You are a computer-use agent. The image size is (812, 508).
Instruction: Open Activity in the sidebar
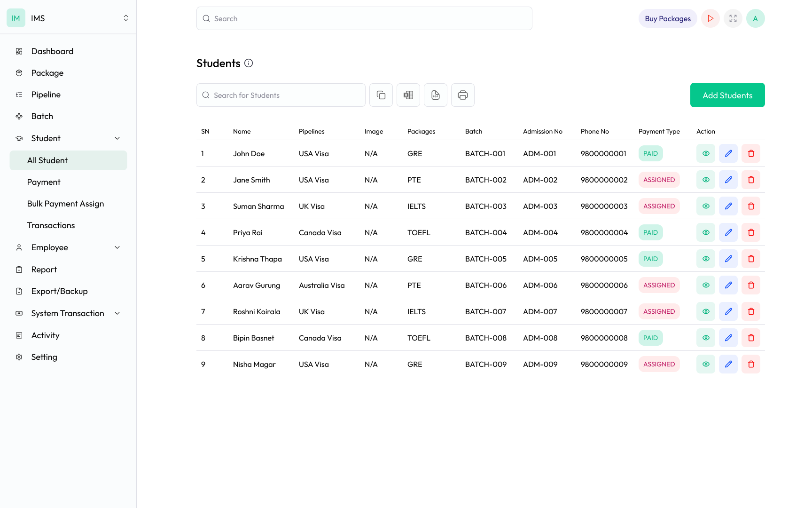[68, 335]
